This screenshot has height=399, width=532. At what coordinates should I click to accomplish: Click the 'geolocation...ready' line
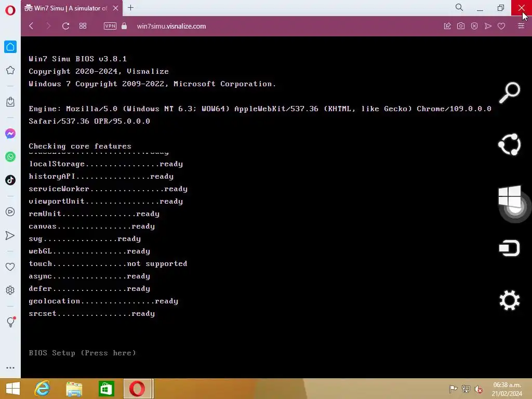tap(103, 301)
